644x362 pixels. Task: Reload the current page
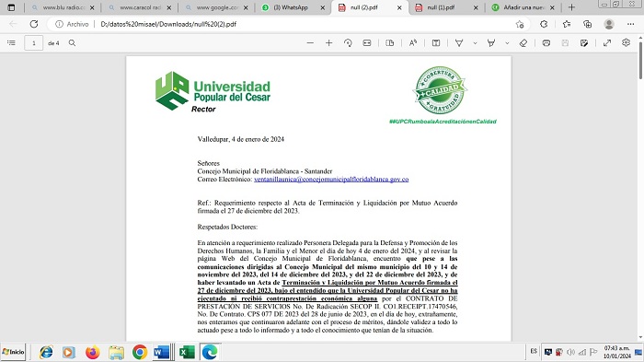click(x=34, y=24)
